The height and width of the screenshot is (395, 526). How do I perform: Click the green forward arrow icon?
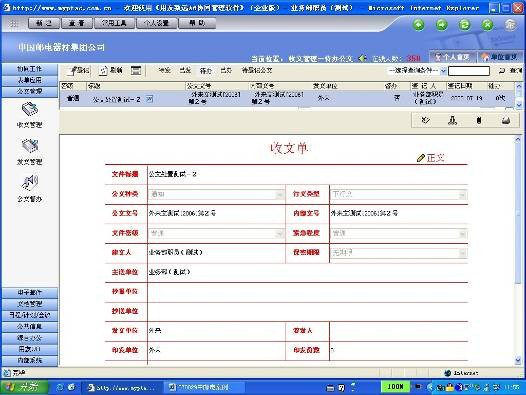[442, 24]
